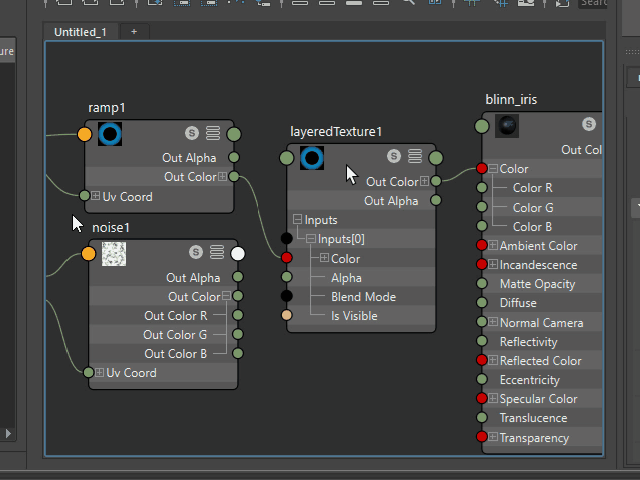Collapse the Inputs[0] group
Image resolution: width=640 pixels, height=480 pixels.
[x=311, y=239]
